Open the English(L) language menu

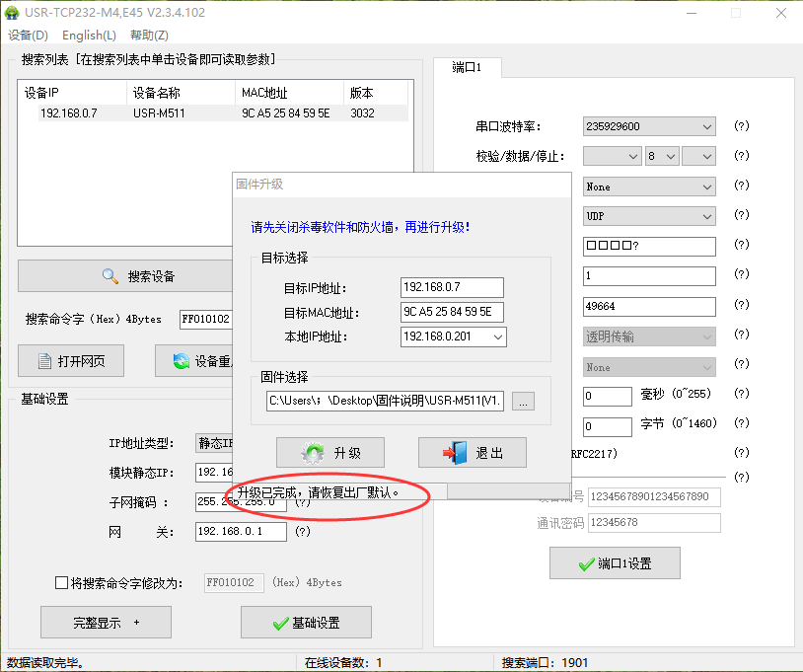(x=89, y=36)
